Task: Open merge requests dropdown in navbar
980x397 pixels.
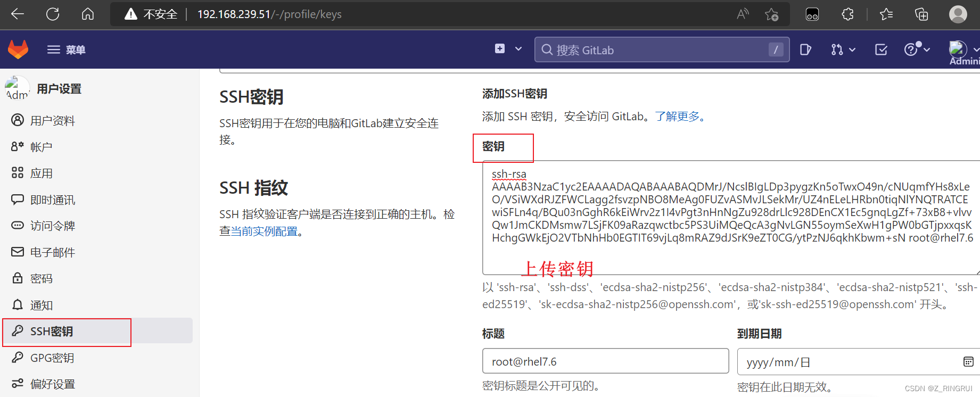Action: pos(843,49)
